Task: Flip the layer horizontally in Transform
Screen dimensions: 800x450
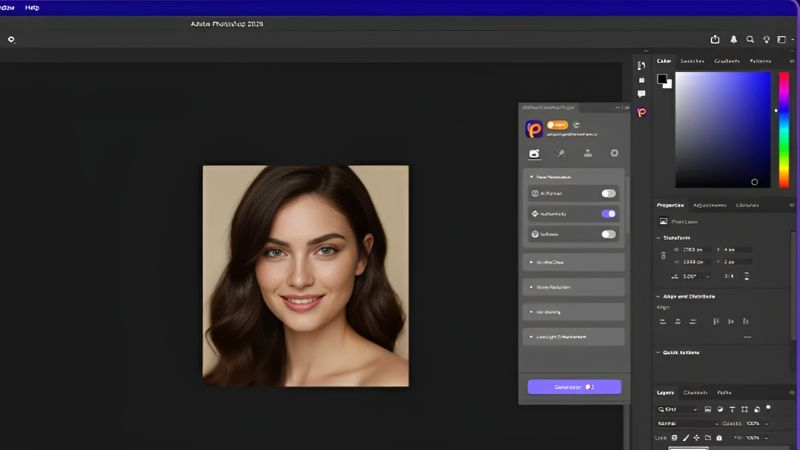Action: (x=729, y=276)
